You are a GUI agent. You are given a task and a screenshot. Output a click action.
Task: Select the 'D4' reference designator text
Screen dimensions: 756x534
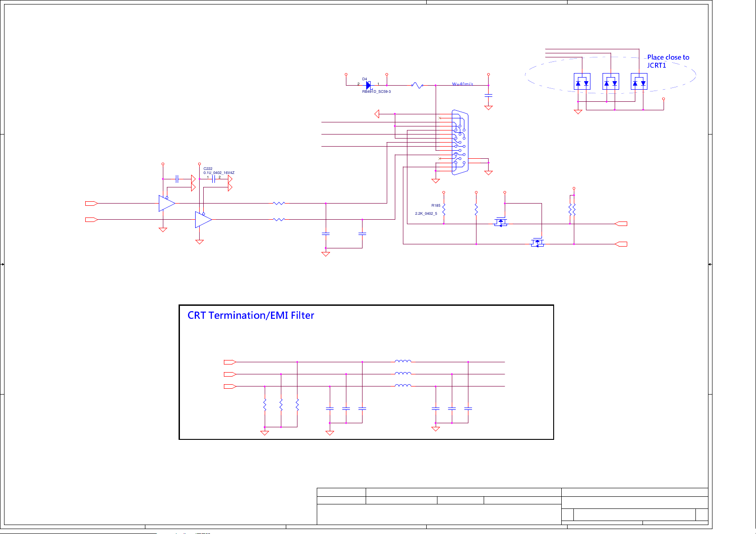coord(365,79)
